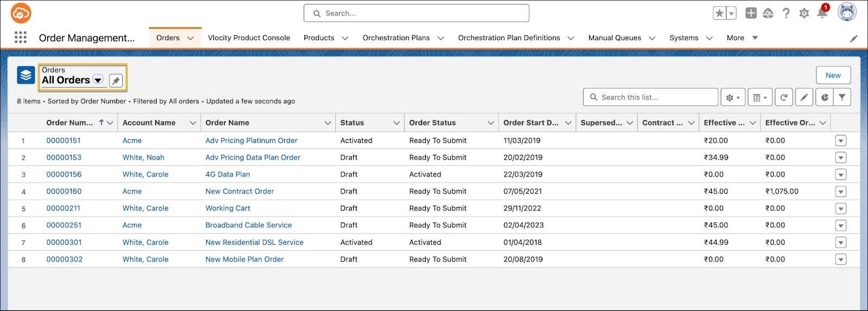Open the list filters funnel

click(x=842, y=97)
